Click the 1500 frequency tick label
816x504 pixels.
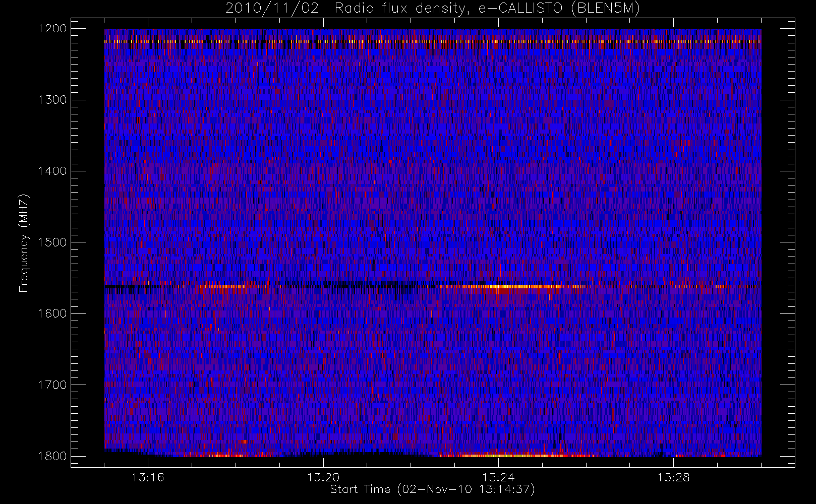pos(52,242)
